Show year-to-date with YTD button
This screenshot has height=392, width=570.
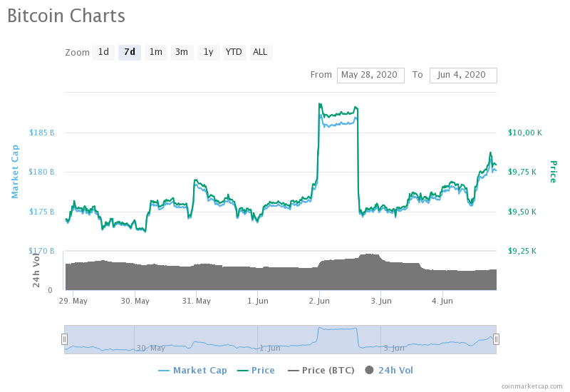[x=234, y=52]
